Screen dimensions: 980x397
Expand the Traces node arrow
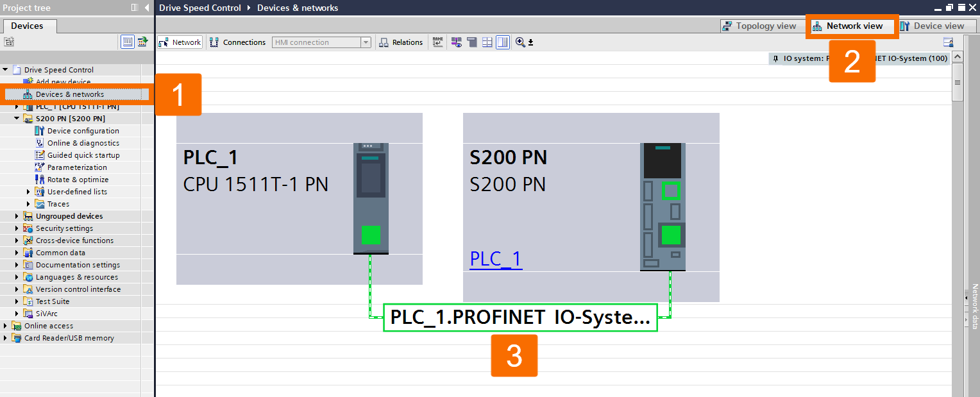point(29,204)
